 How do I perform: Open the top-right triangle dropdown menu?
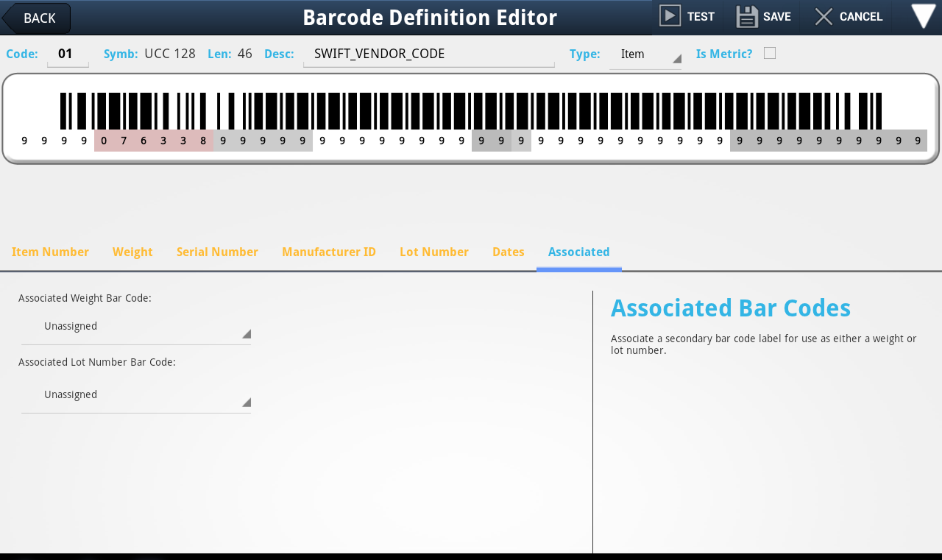[x=923, y=16]
